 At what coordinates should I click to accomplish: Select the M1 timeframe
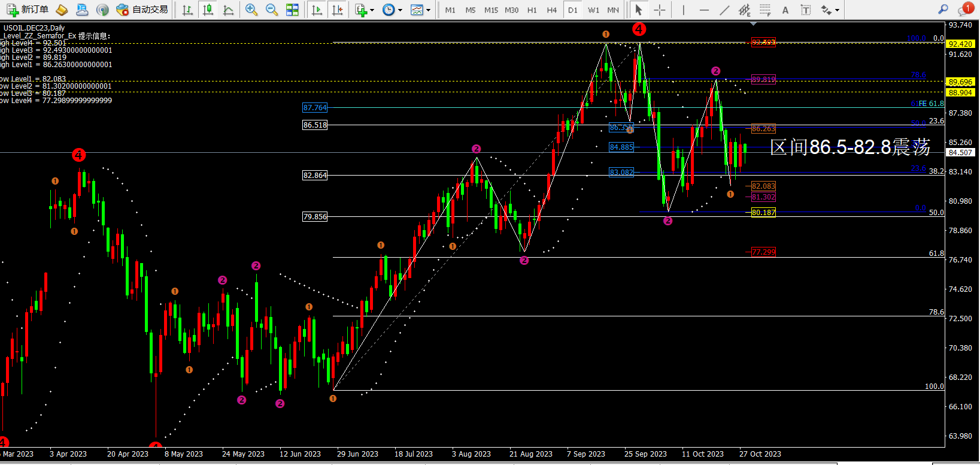pos(450,10)
